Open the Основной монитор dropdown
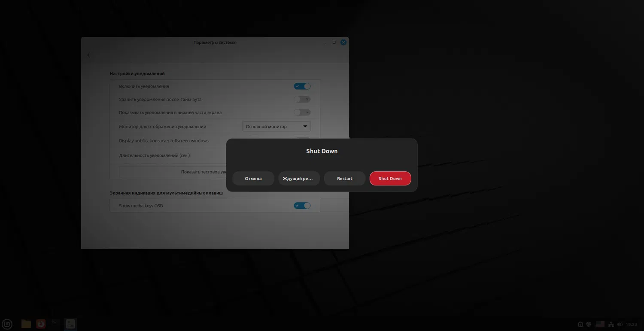Screen dimensions: 644x331 [276, 127]
